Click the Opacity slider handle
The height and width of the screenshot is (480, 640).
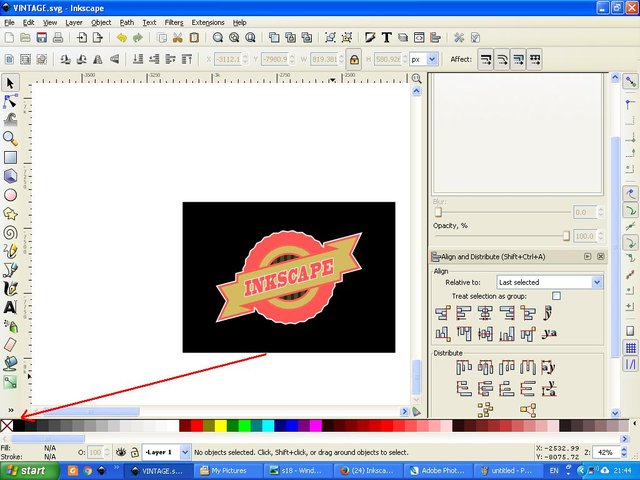click(566, 236)
